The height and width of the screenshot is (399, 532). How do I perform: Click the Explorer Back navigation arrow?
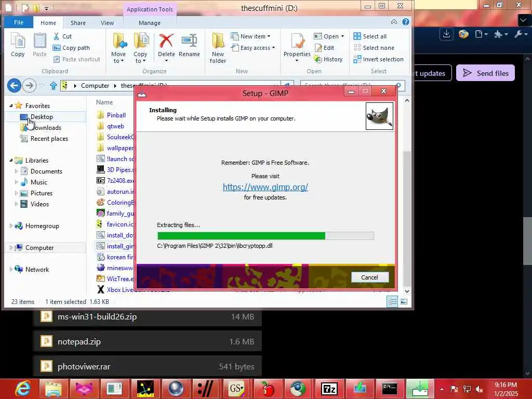pyautogui.click(x=14, y=86)
